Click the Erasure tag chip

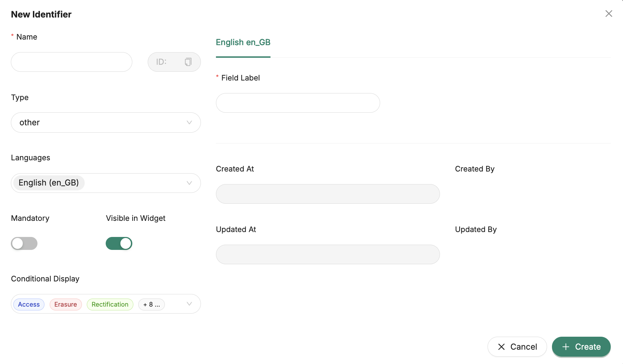[x=65, y=304]
